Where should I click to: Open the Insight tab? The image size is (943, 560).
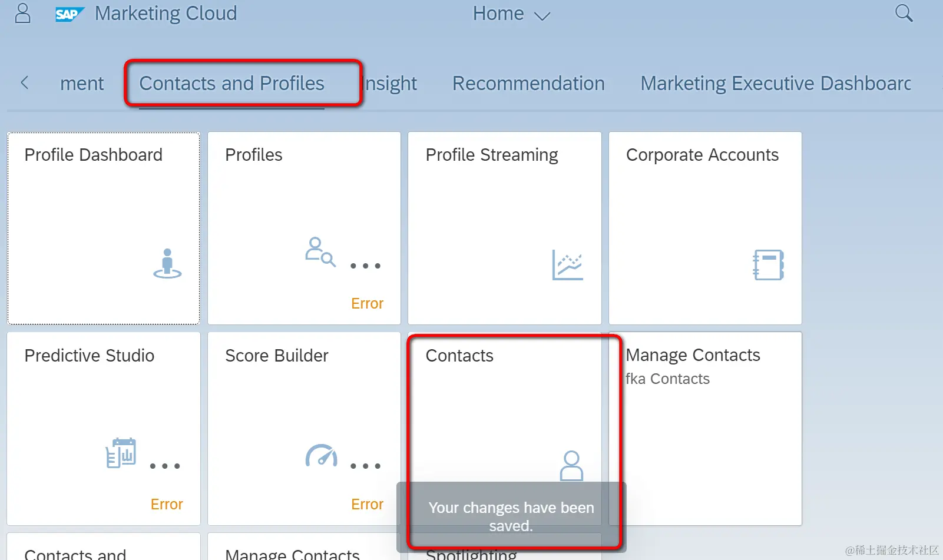tap(391, 84)
